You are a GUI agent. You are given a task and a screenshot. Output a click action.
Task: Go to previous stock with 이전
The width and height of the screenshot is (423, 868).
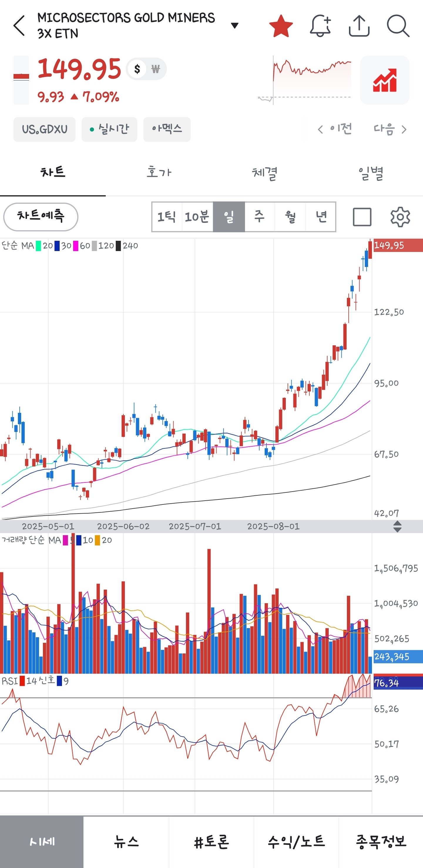tap(335, 129)
